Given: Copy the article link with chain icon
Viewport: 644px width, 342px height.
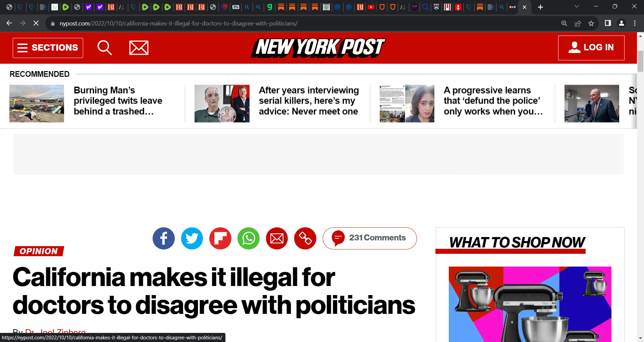Looking at the screenshot, I should [305, 238].
